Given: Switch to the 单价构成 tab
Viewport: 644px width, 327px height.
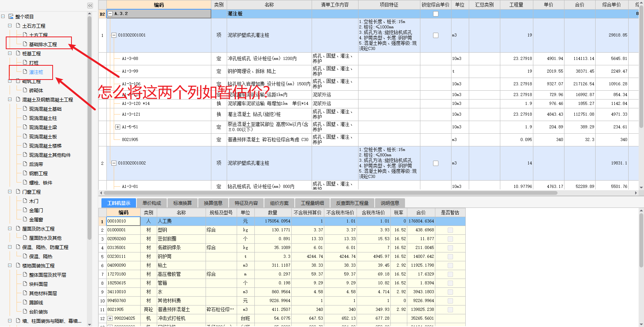Looking at the screenshot, I should tap(152, 203).
